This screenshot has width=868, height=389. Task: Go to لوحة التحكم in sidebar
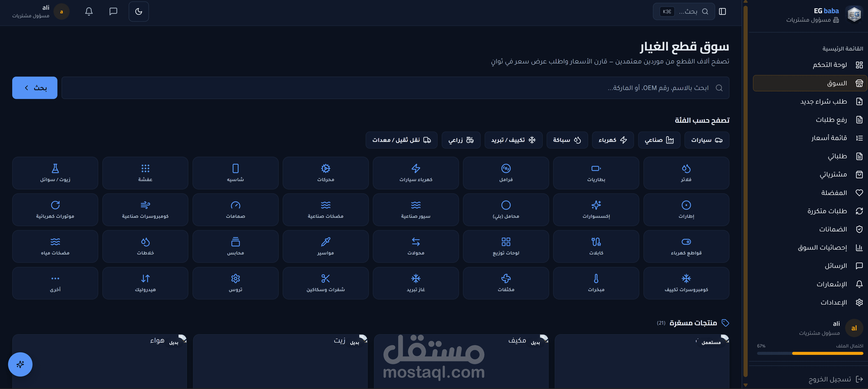tap(829, 65)
